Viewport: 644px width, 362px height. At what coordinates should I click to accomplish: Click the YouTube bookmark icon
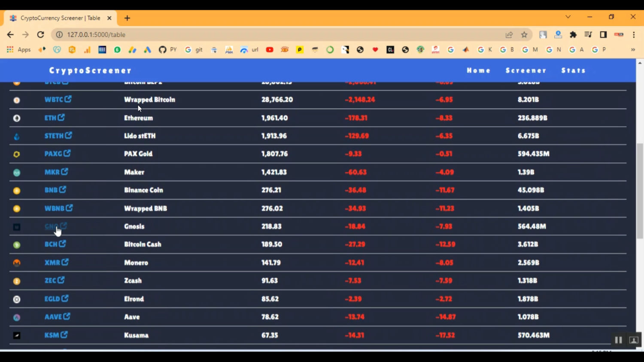(x=270, y=50)
